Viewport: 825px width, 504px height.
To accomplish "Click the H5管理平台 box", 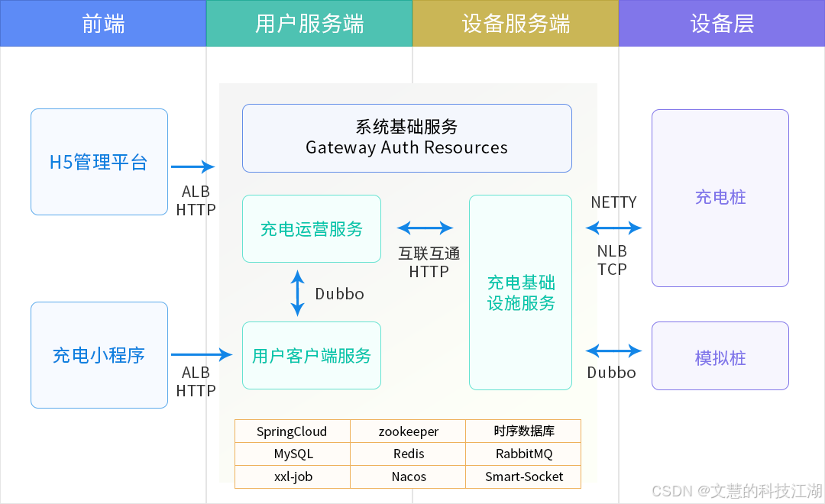I will pyautogui.click(x=99, y=162).
